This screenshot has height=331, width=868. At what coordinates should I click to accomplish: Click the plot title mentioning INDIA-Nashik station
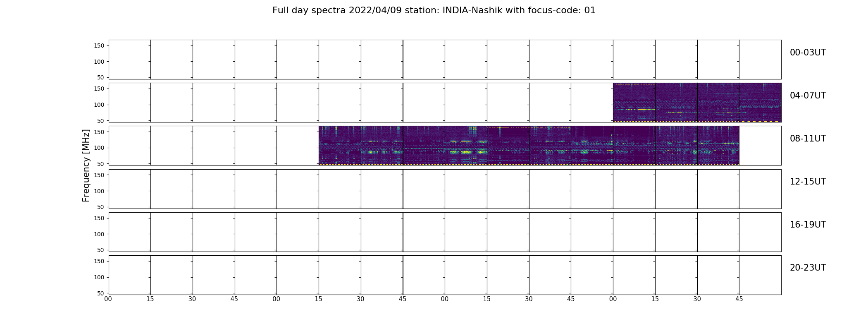pyautogui.click(x=434, y=10)
